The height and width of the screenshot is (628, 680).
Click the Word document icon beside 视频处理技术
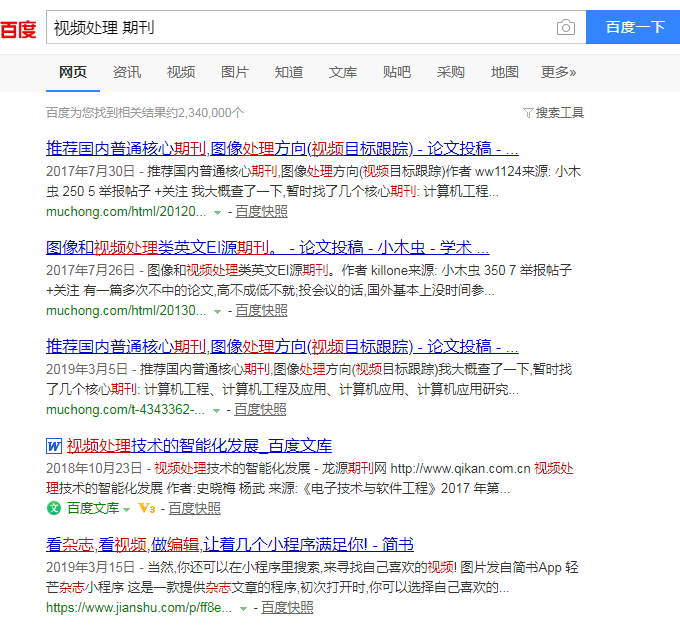(54, 446)
